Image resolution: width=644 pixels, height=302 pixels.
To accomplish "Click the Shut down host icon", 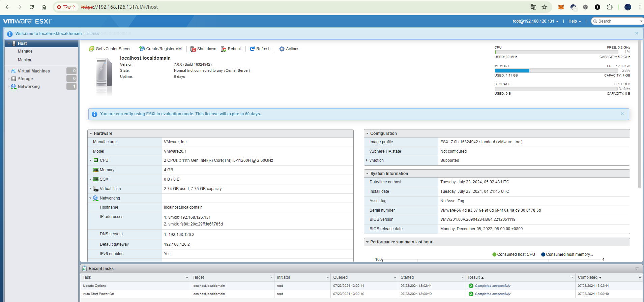I will click(x=193, y=49).
